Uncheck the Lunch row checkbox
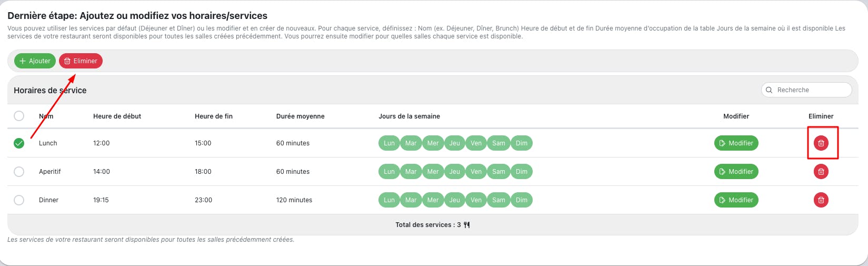Image resolution: width=868 pixels, height=266 pixels. [x=19, y=143]
